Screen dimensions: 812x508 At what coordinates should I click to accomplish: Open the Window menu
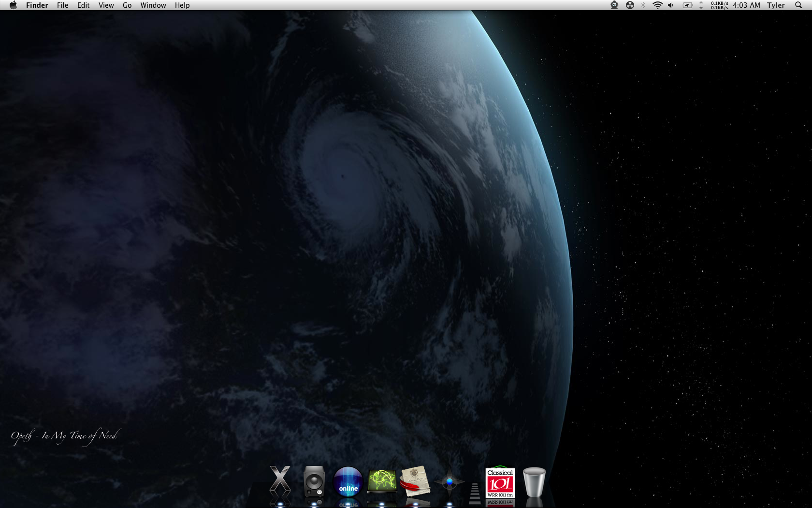(153, 5)
